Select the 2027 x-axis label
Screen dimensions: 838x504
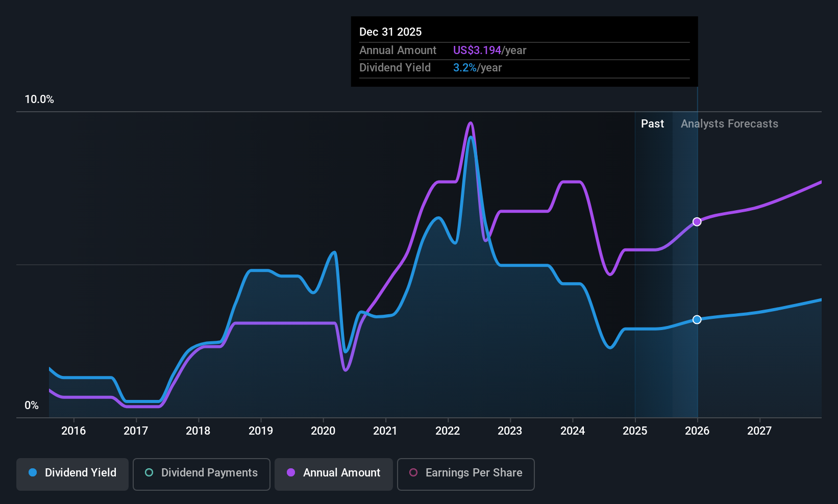759,431
